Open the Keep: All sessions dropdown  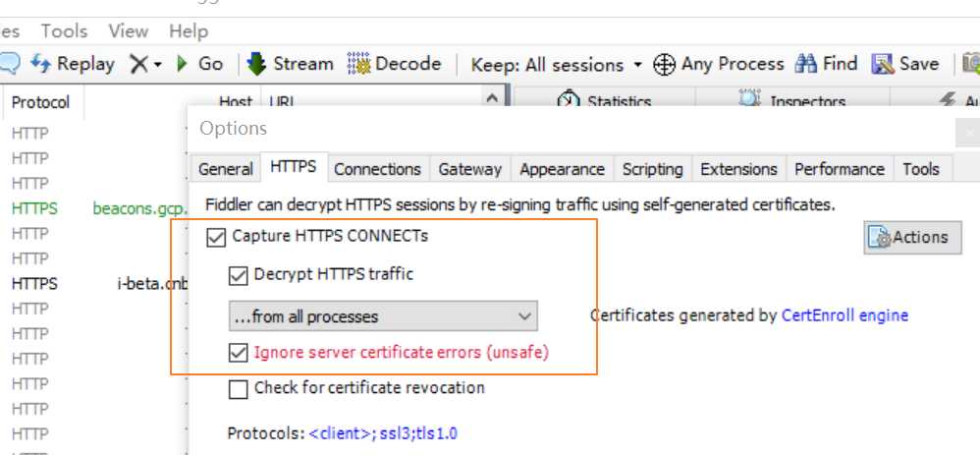coord(556,65)
